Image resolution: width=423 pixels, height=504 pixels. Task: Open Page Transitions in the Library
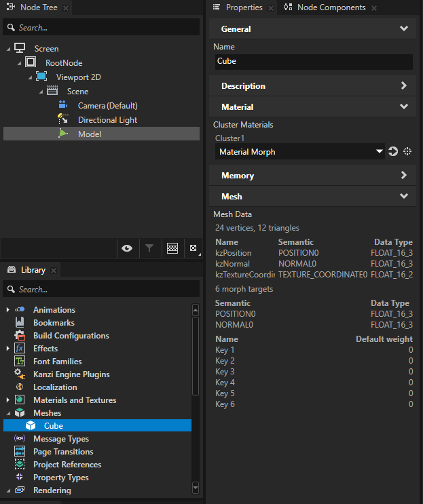pos(63,452)
